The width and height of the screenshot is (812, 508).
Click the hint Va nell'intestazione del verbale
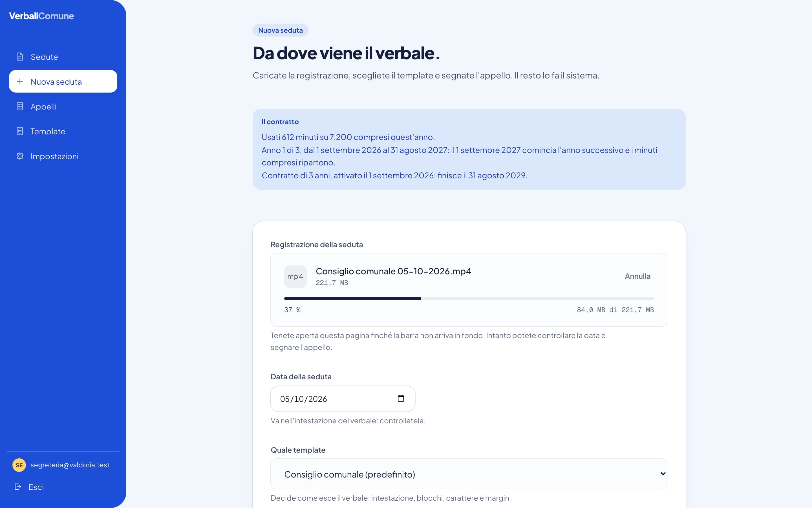(348, 421)
